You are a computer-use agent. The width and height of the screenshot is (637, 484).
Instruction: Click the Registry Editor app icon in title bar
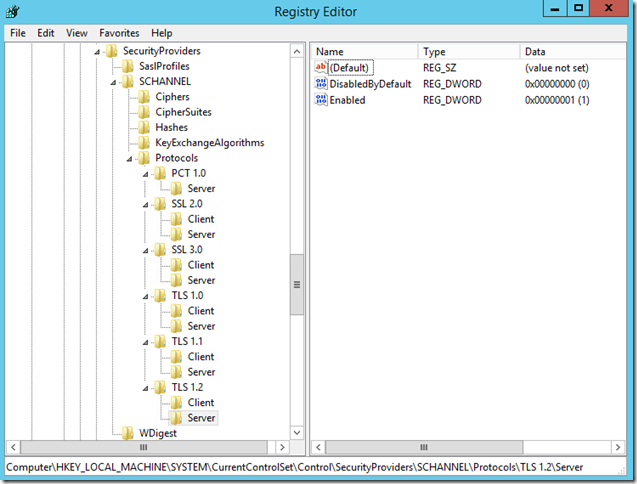[15, 11]
